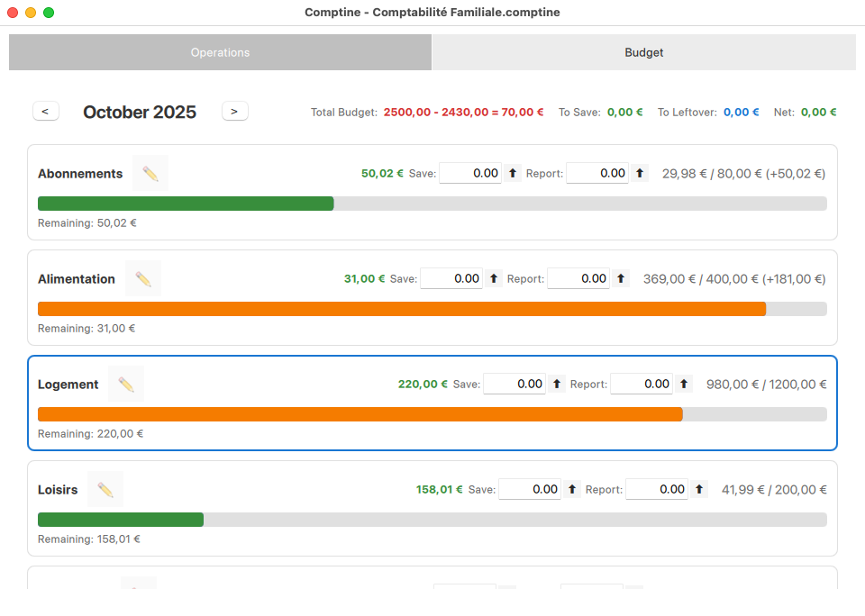The height and width of the screenshot is (616, 865).
Task: Focus the Save amount field for Abonnements
Action: (x=469, y=173)
